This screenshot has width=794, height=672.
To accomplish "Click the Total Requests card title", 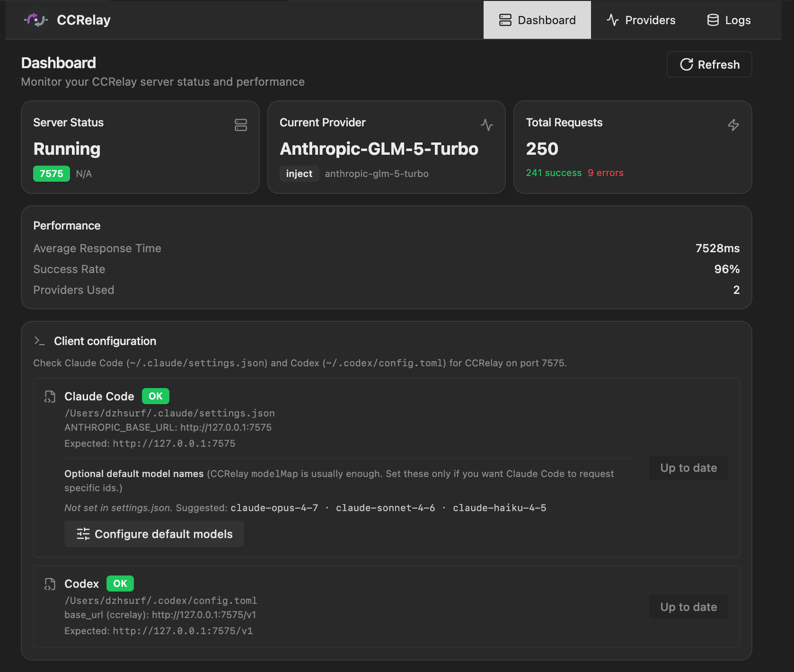I will point(564,123).
